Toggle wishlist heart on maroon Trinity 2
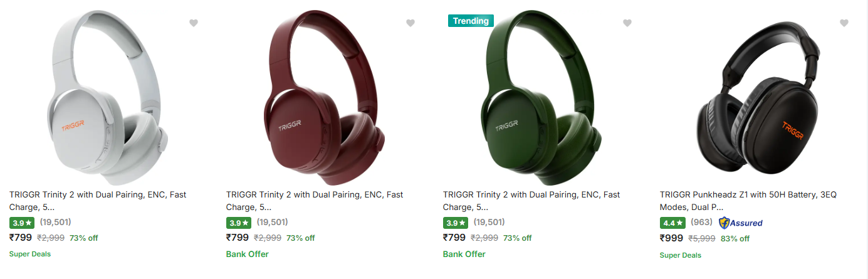 410,23
